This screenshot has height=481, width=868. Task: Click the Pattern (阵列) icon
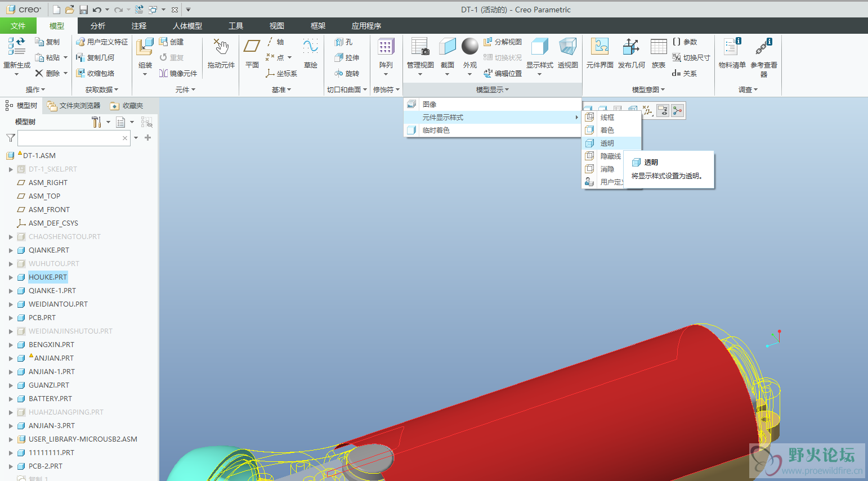(x=386, y=46)
